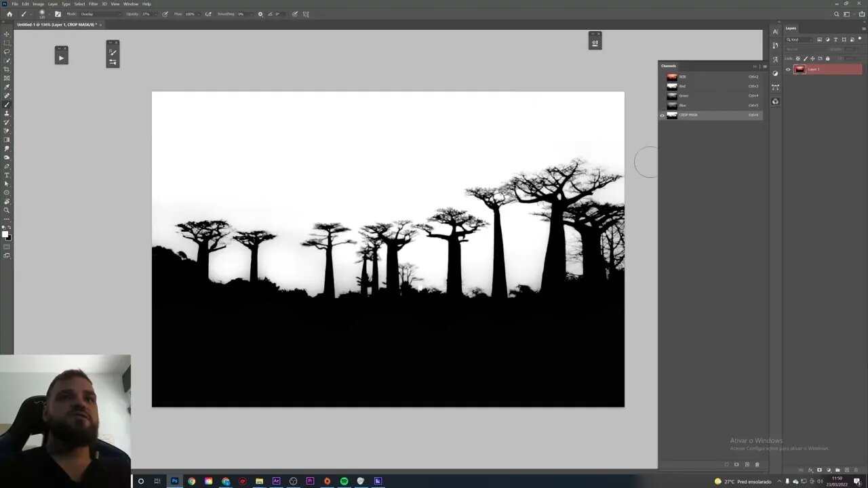Open After Effects from the taskbar
Screen dimensions: 868x488
(x=276, y=481)
